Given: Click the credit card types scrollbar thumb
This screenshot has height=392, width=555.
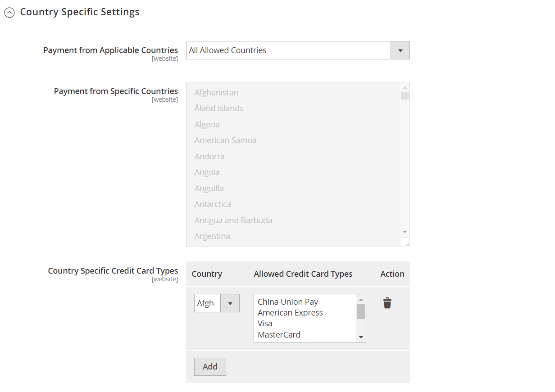Looking at the screenshot, I should pyautogui.click(x=361, y=311).
